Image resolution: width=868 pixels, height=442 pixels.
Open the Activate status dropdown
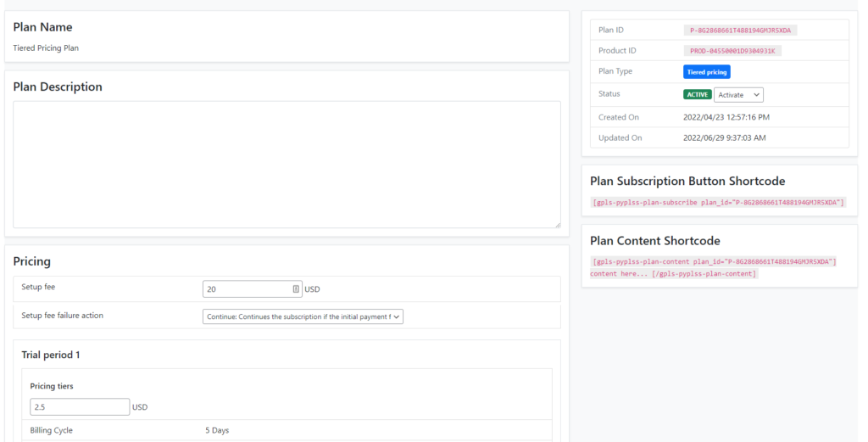tap(738, 95)
